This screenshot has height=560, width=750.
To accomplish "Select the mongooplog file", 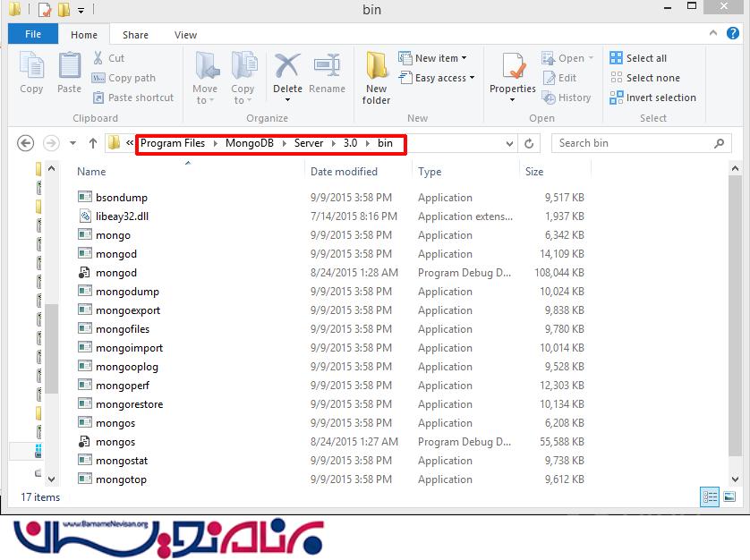I will pos(127,366).
